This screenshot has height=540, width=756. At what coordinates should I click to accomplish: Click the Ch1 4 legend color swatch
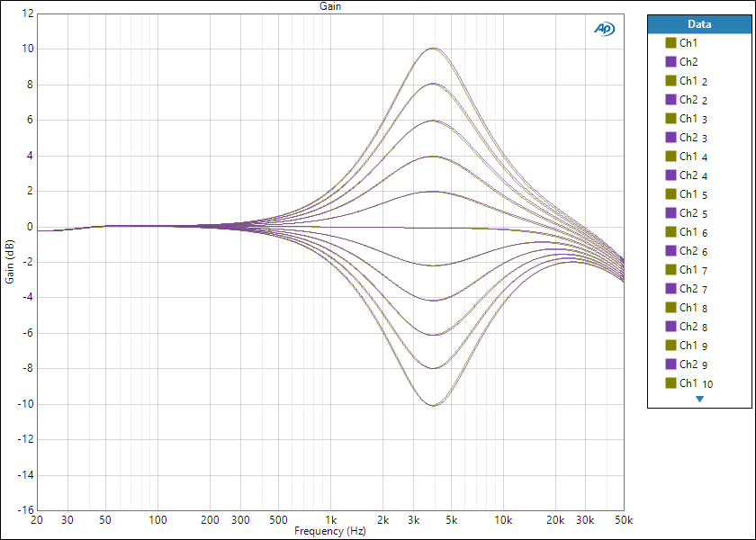coord(670,157)
